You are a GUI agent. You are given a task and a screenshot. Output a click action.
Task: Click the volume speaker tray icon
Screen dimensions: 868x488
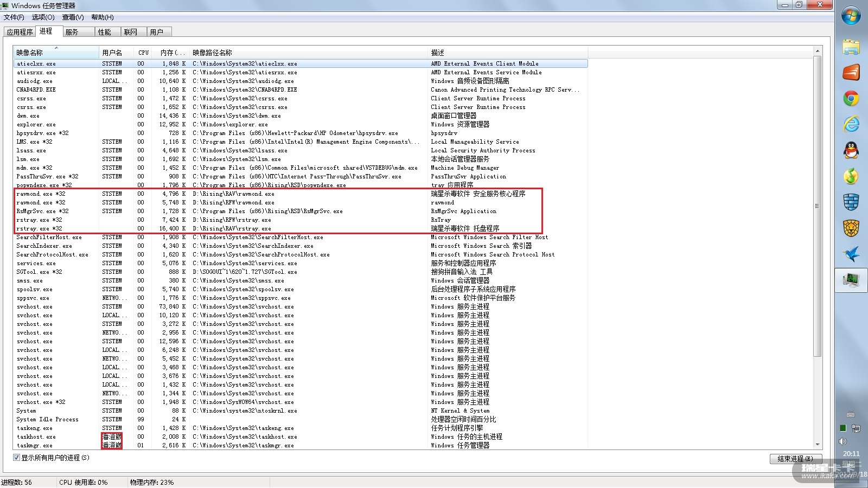[843, 441]
